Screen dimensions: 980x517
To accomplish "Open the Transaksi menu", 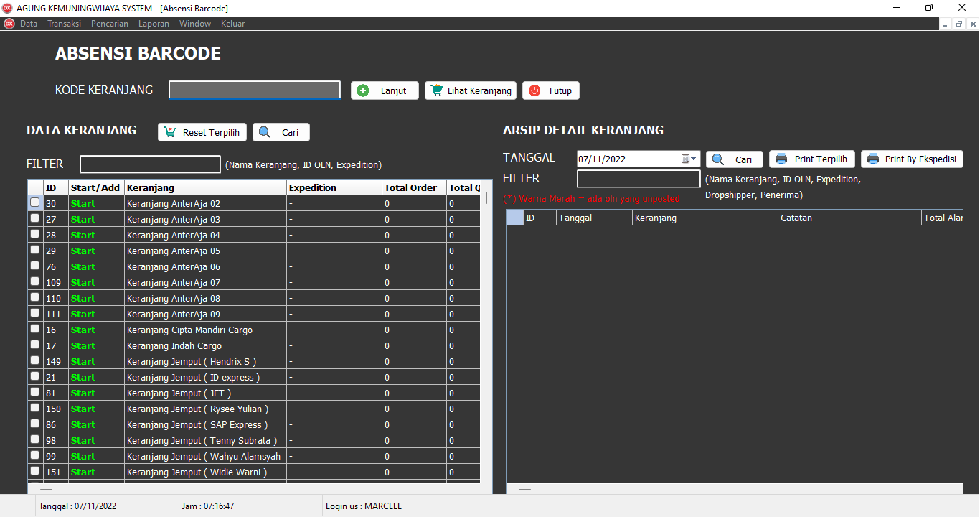I will click(64, 24).
